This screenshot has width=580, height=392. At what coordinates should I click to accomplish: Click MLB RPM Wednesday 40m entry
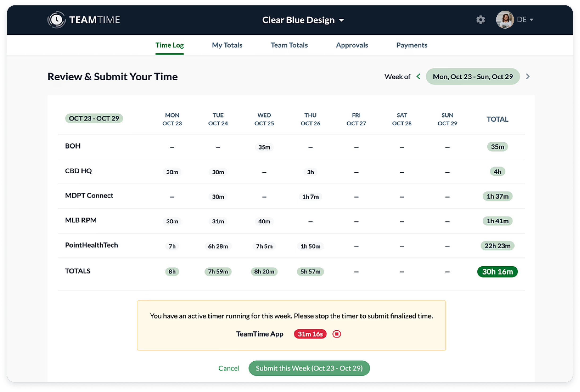[x=264, y=221]
